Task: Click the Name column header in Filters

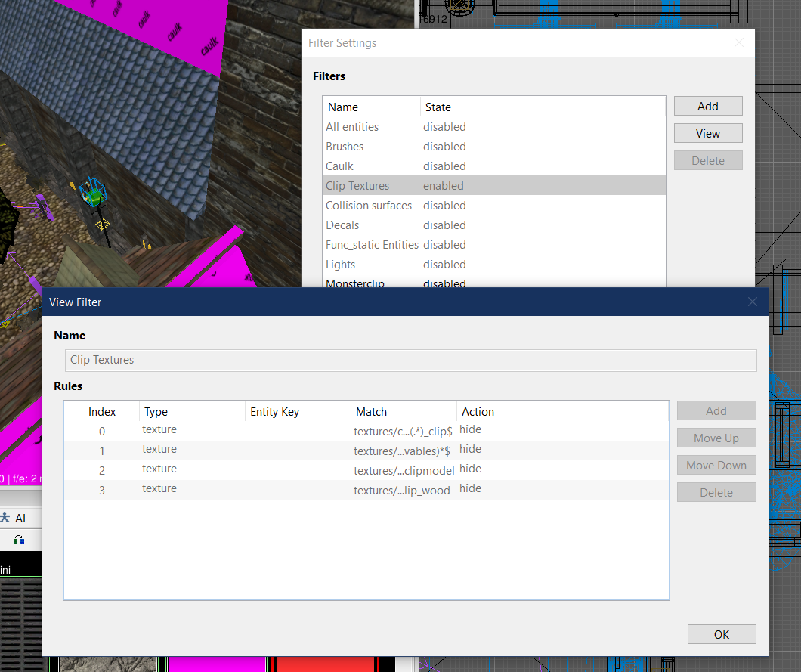Action: (x=370, y=107)
